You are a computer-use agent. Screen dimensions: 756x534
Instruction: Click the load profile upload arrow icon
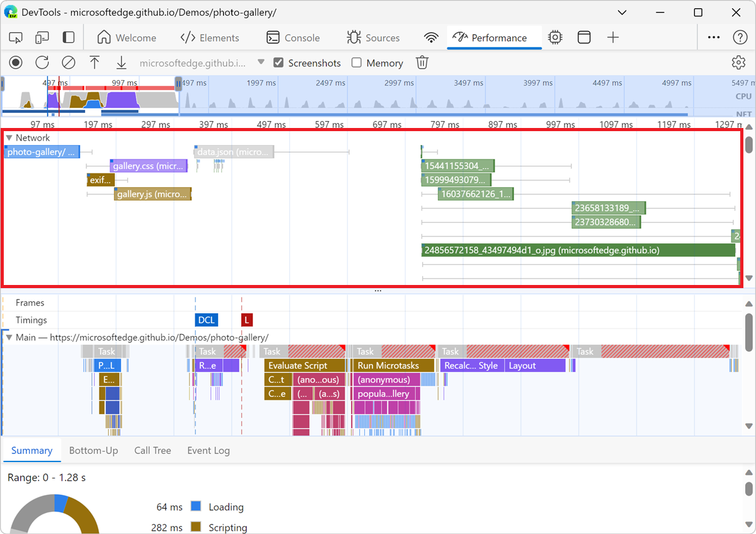click(x=94, y=62)
